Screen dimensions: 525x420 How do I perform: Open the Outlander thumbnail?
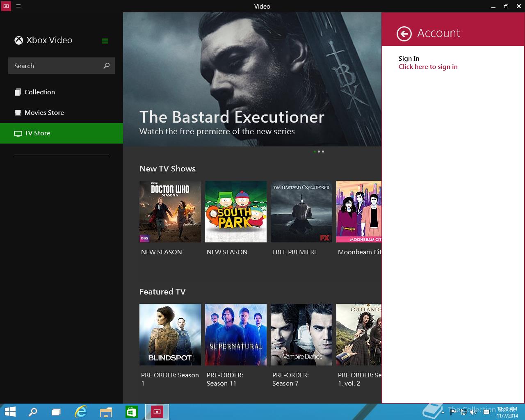359,335
